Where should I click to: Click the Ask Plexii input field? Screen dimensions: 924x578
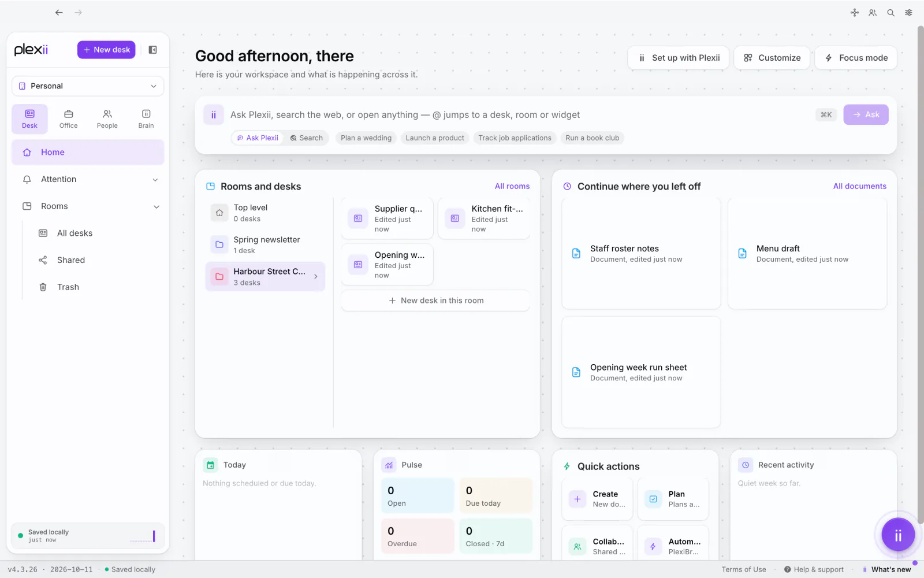point(520,115)
